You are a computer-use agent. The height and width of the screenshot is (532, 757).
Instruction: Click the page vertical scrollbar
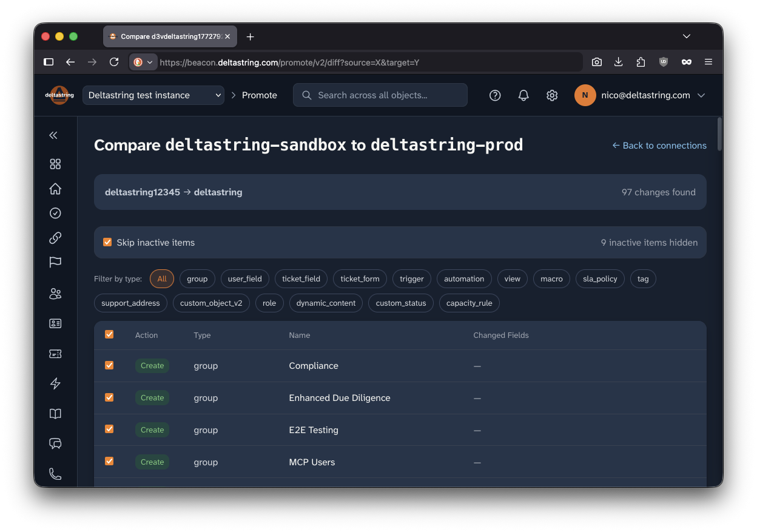(x=719, y=134)
